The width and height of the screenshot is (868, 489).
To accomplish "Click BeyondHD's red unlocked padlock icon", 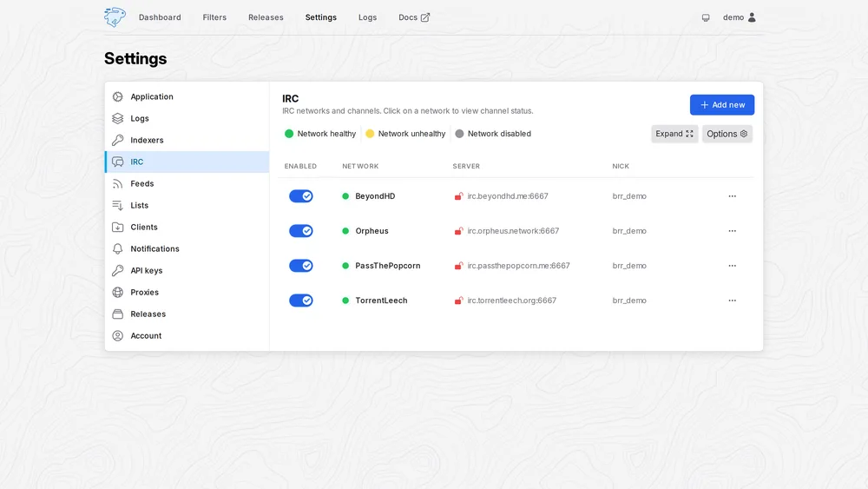I will [x=458, y=196].
